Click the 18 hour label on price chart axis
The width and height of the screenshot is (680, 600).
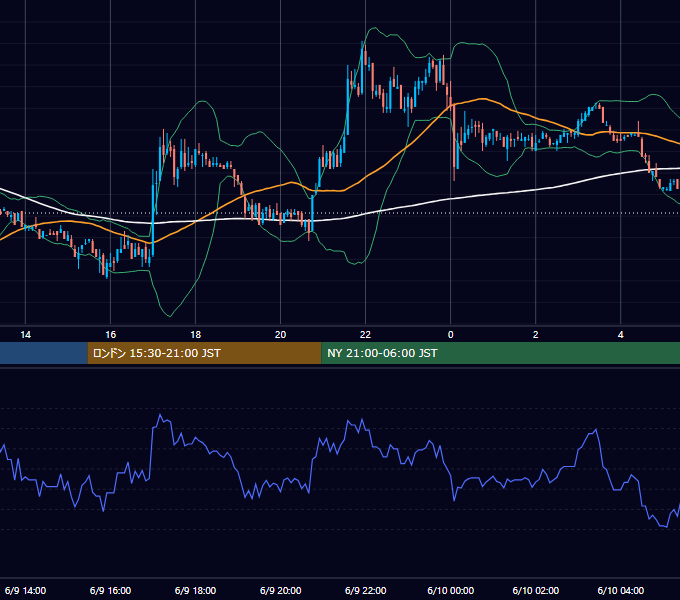point(196,335)
